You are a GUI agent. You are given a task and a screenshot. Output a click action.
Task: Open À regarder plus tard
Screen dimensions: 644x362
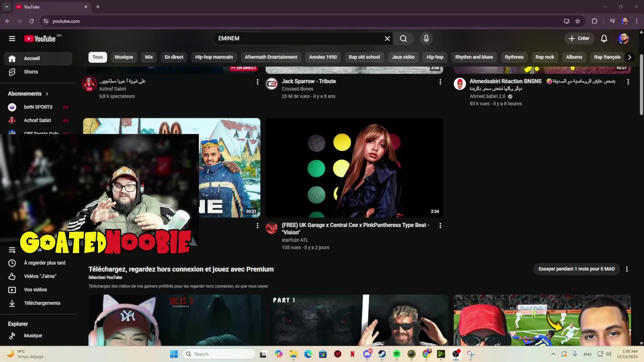tap(38, 263)
